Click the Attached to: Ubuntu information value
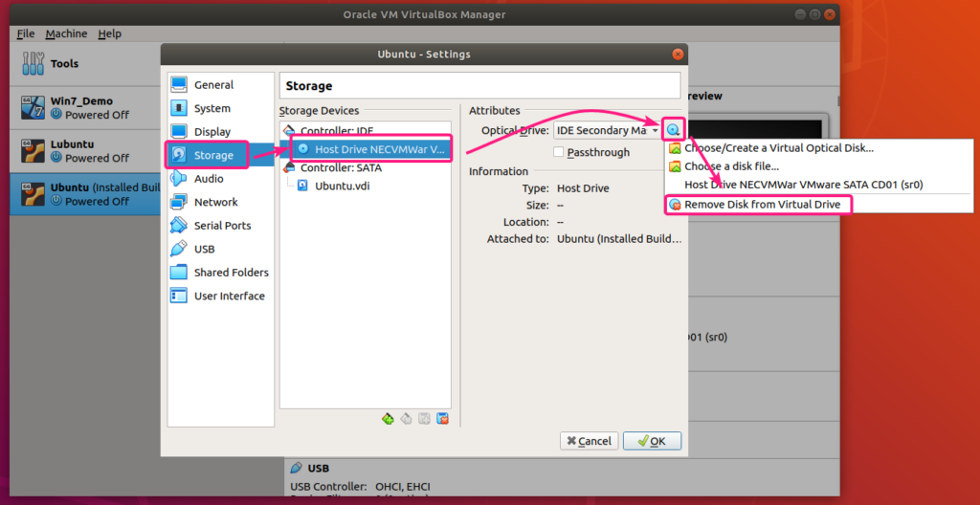This screenshot has height=505, width=980. pyautogui.click(x=619, y=239)
